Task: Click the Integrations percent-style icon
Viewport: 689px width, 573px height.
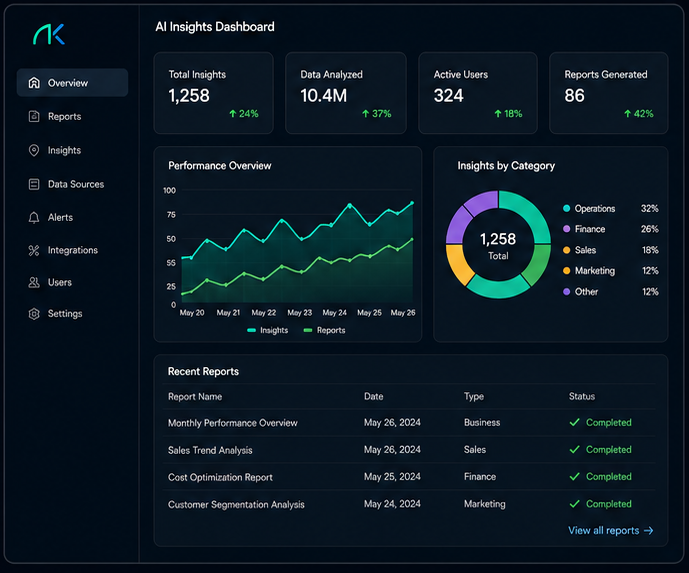Action: point(34,250)
